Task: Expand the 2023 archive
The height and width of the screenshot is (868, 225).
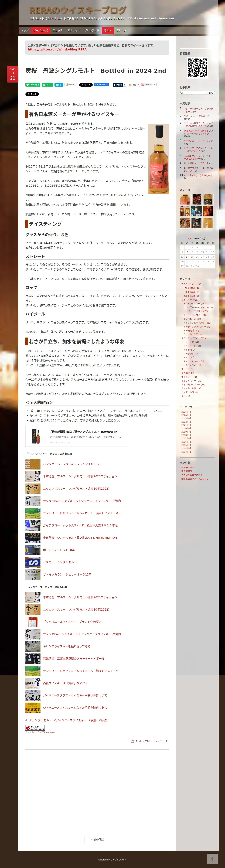Action: coord(186,418)
